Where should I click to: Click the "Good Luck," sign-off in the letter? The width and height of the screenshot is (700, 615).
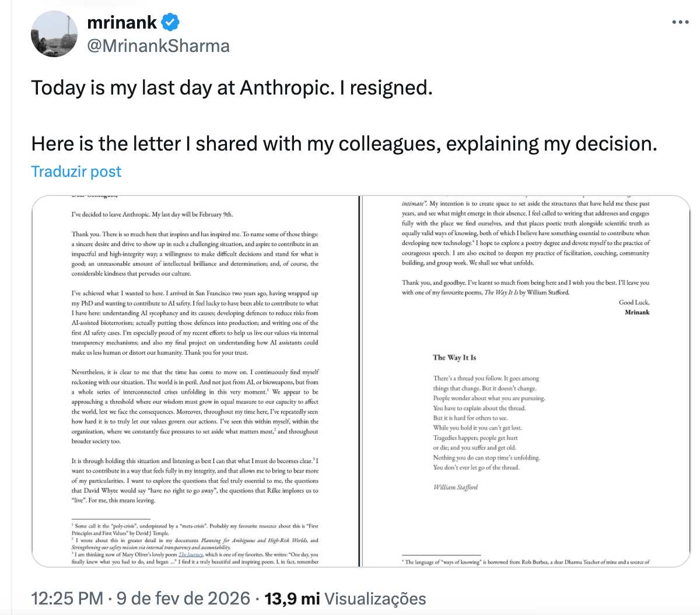[634, 302]
